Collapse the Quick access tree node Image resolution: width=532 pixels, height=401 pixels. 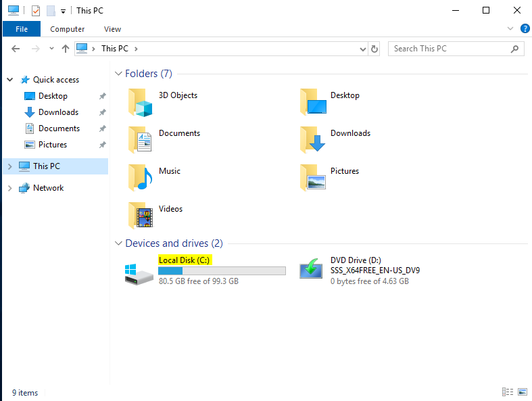click(x=10, y=80)
